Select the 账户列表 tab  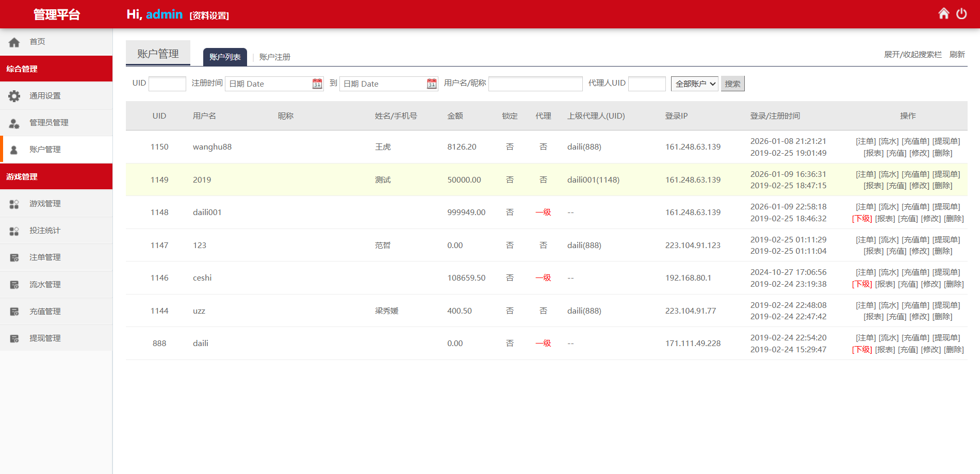pyautogui.click(x=225, y=57)
